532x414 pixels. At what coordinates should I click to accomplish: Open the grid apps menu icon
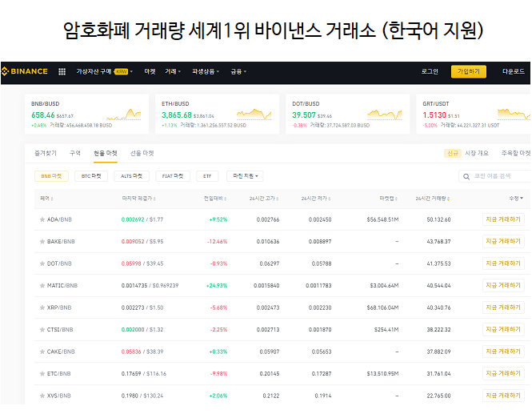tap(62, 71)
